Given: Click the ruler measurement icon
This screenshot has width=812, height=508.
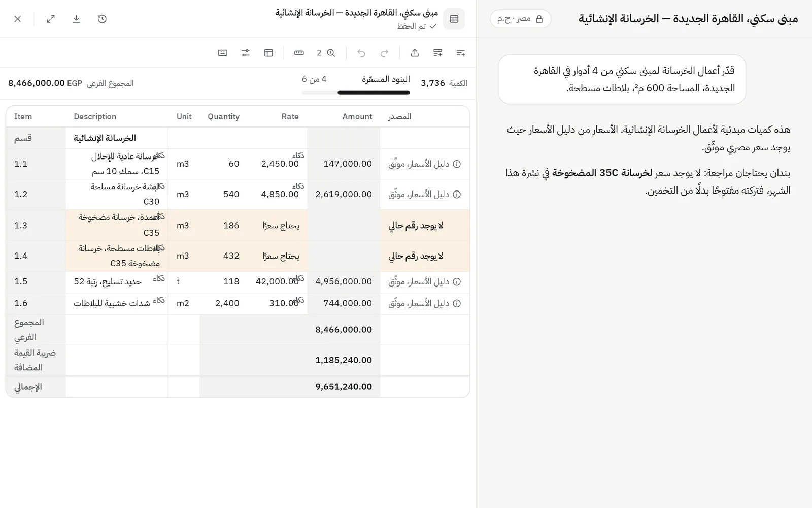Looking at the screenshot, I should click(x=299, y=53).
